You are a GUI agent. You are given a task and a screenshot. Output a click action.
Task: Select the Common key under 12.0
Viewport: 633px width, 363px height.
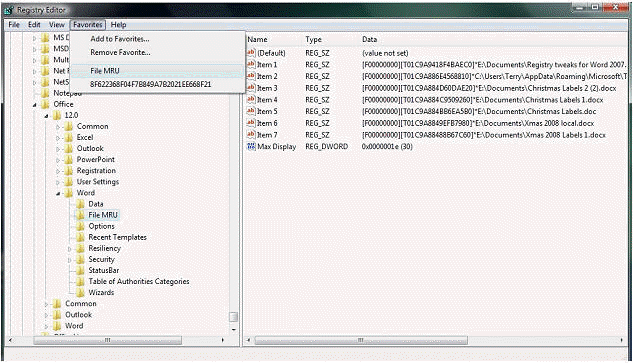tap(92, 126)
